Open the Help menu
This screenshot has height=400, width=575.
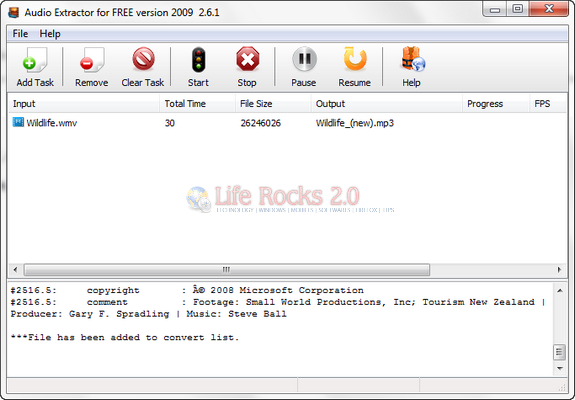click(x=50, y=34)
